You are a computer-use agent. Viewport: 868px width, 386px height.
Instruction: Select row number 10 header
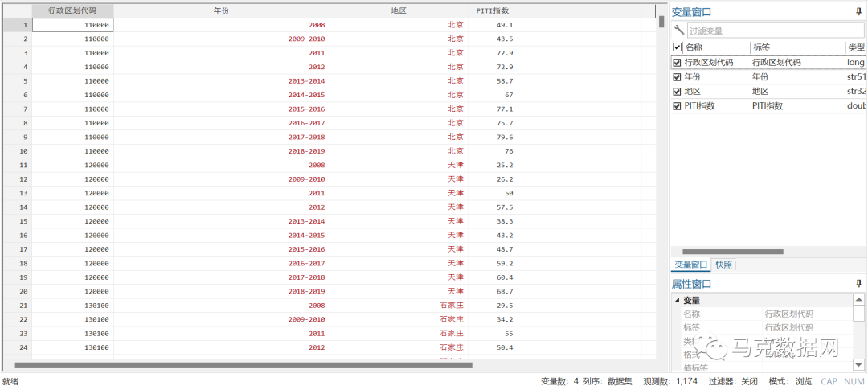(x=18, y=151)
